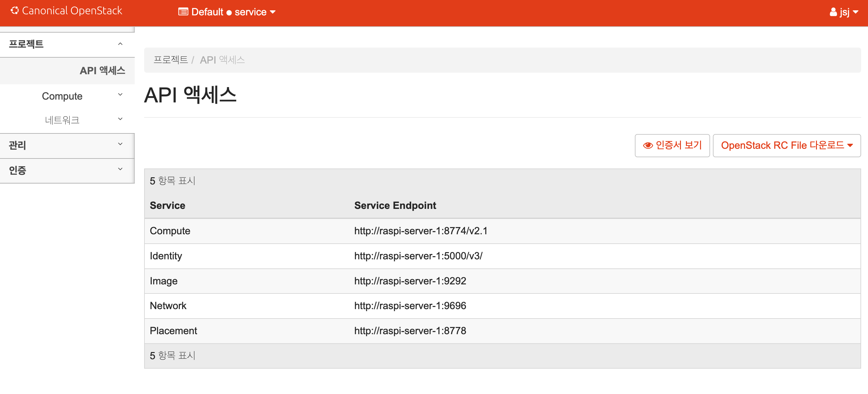Open the OpenStack RC File 다운로드 dropdown
Viewport: 868px width, 394px height.
(787, 145)
